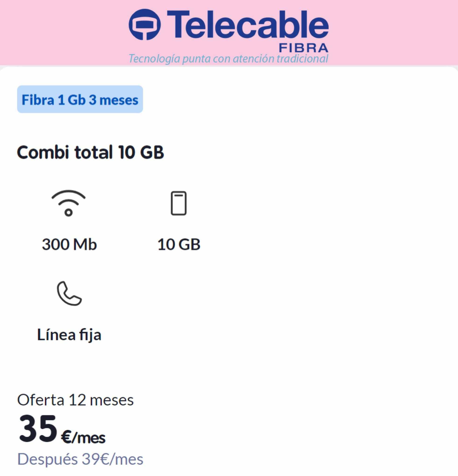Click the Telecable wordmark in header
The image size is (458, 476).
click(248, 25)
